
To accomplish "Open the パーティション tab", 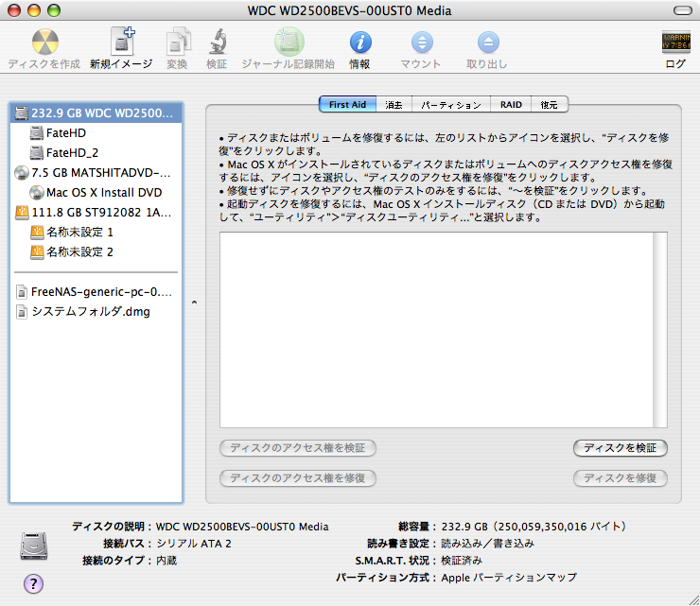I will [x=451, y=104].
